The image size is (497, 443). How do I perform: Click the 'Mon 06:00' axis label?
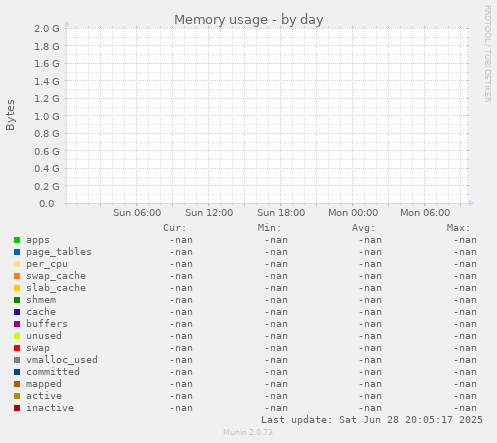point(425,213)
